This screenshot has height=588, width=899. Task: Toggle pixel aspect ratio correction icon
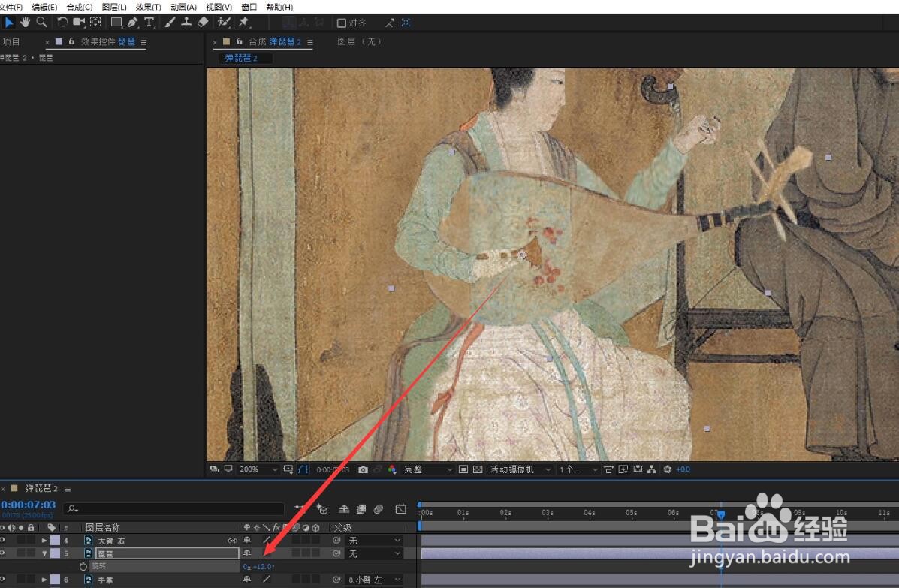[608, 469]
